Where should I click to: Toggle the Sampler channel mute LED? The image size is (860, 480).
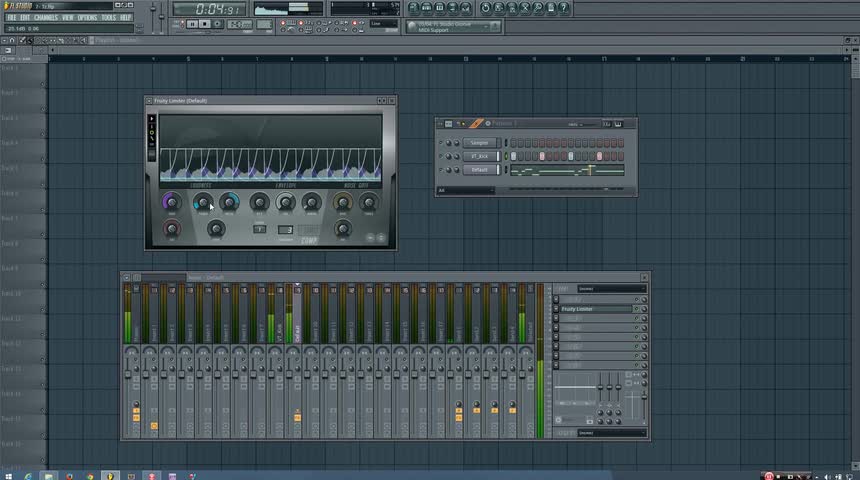[x=440, y=143]
